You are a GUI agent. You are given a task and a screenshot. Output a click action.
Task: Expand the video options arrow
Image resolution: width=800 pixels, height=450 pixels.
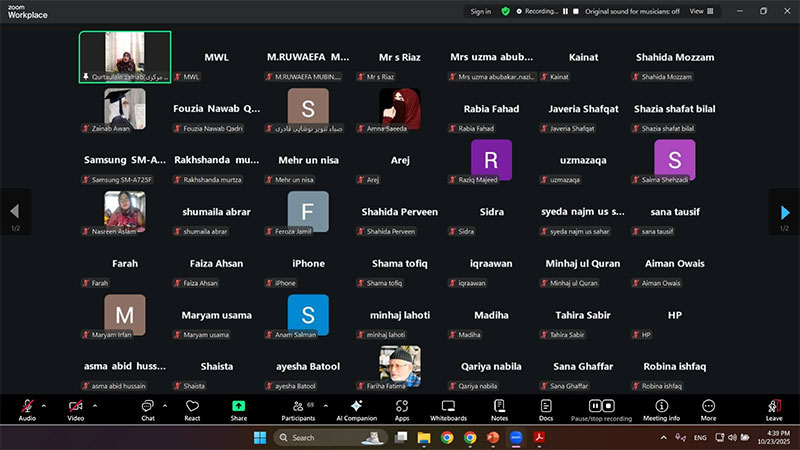(95, 405)
